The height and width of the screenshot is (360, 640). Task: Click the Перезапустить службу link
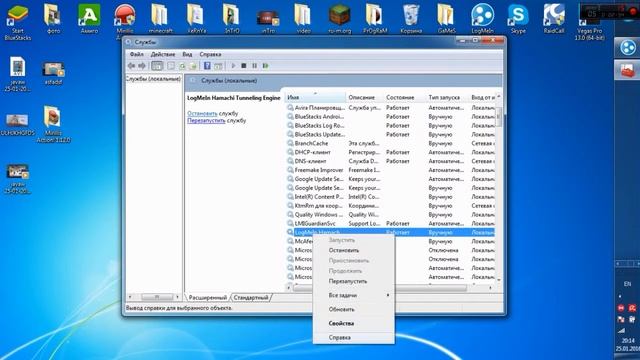click(206, 121)
